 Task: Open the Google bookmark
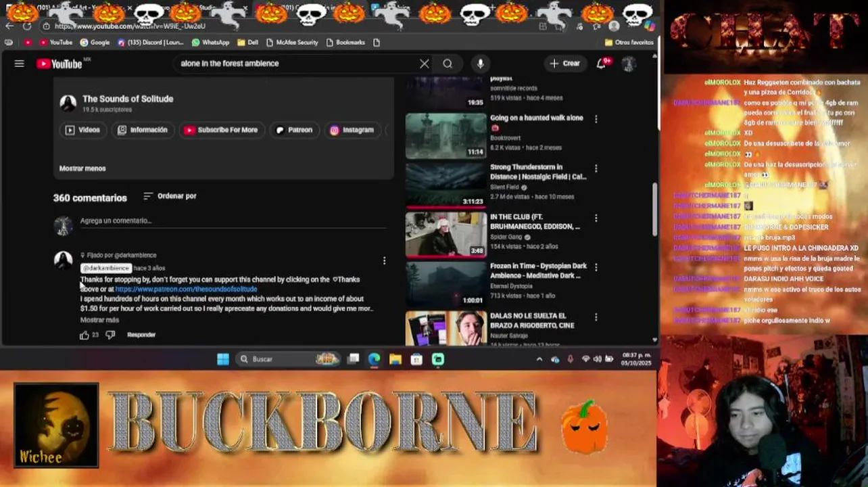tap(95, 42)
